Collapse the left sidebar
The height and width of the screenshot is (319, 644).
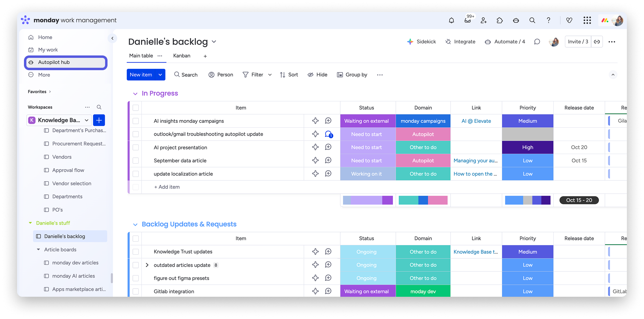pos(112,38)
